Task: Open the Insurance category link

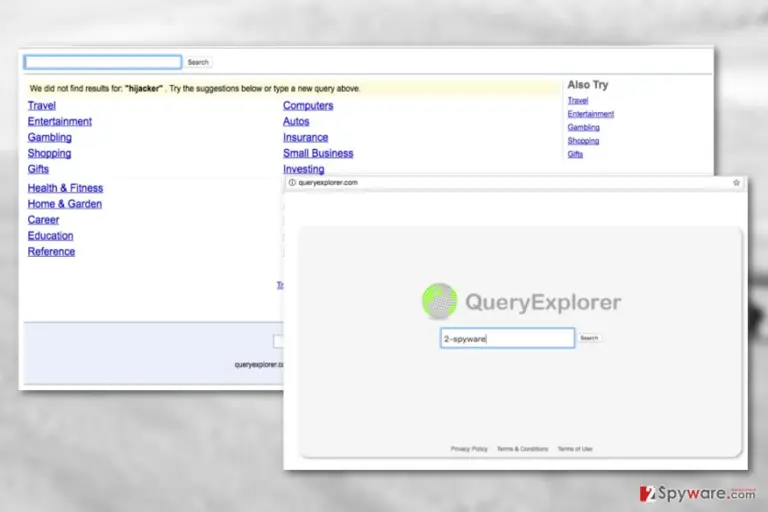Action: [305, 137]
